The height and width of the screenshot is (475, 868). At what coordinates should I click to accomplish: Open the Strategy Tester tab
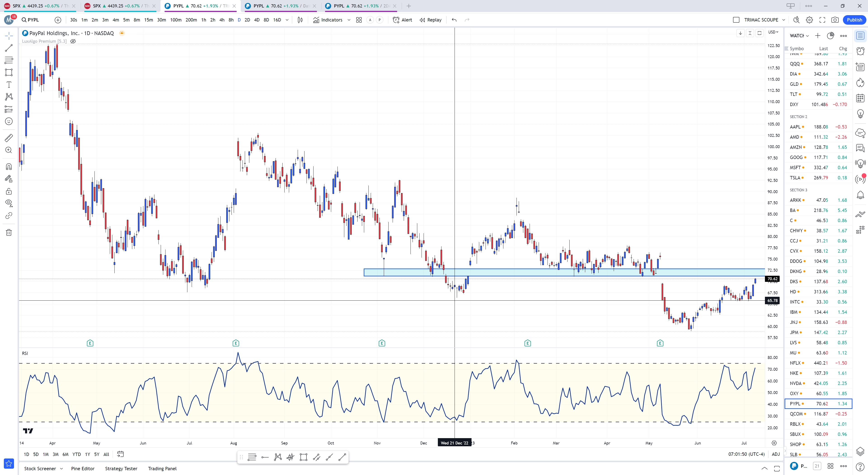[121, 469]
